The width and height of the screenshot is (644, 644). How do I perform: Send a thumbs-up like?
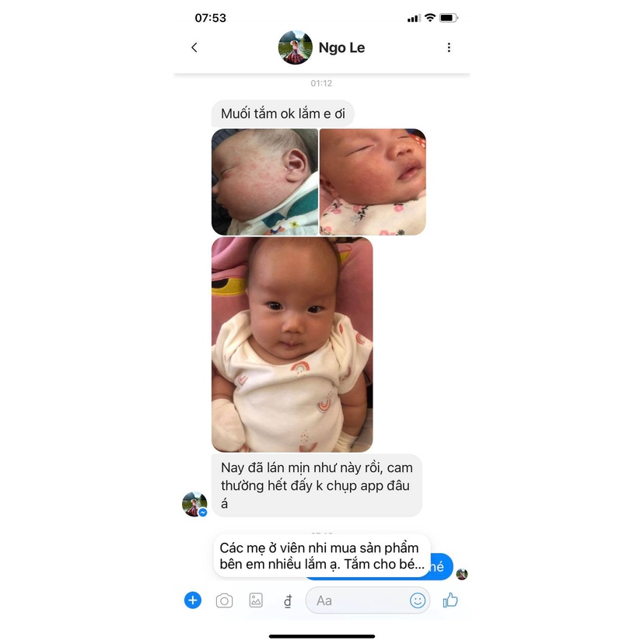tap(450, 600)
